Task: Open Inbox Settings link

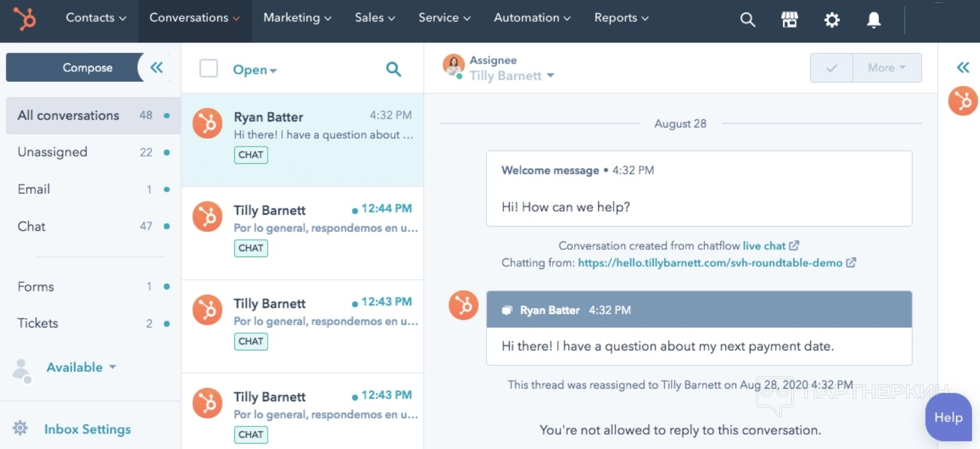Action: click(87, 429)
